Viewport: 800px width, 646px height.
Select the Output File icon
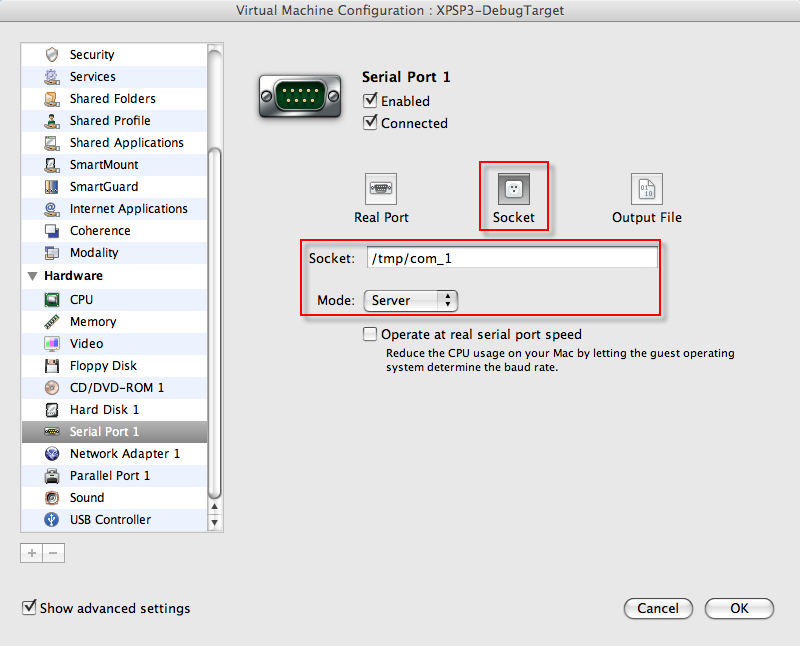(647, 189)
